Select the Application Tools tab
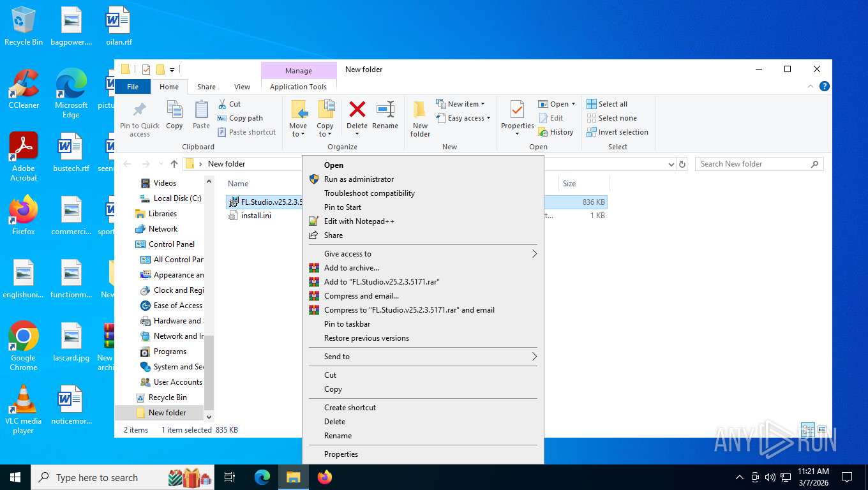 click(x=298, y=87)
